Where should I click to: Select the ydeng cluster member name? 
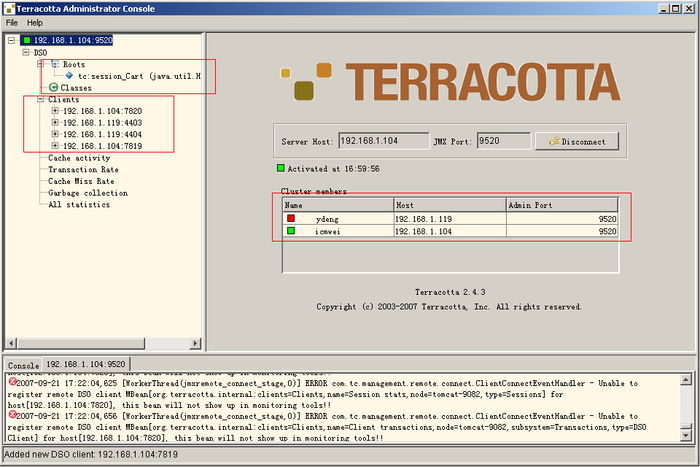(x=327, y=219)
